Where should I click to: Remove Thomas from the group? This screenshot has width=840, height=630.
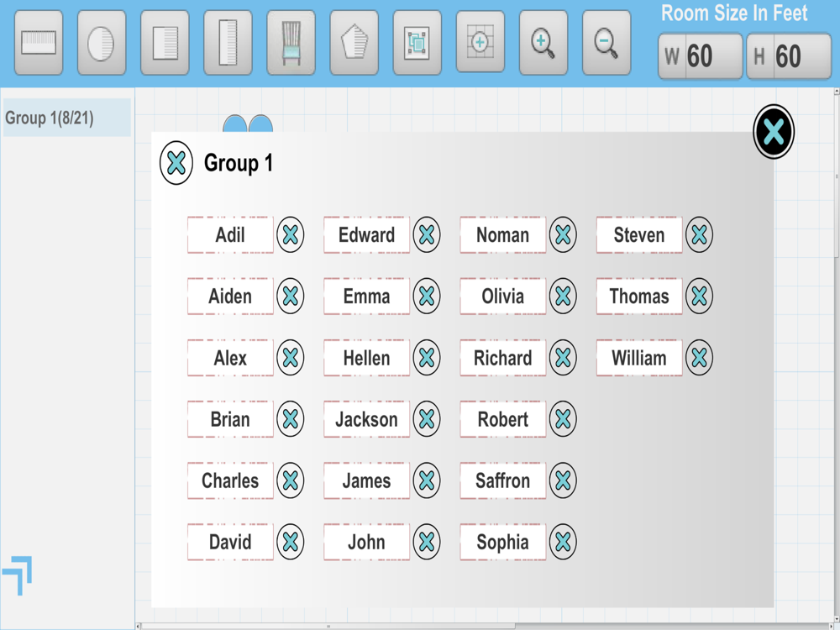click(699, 296)
